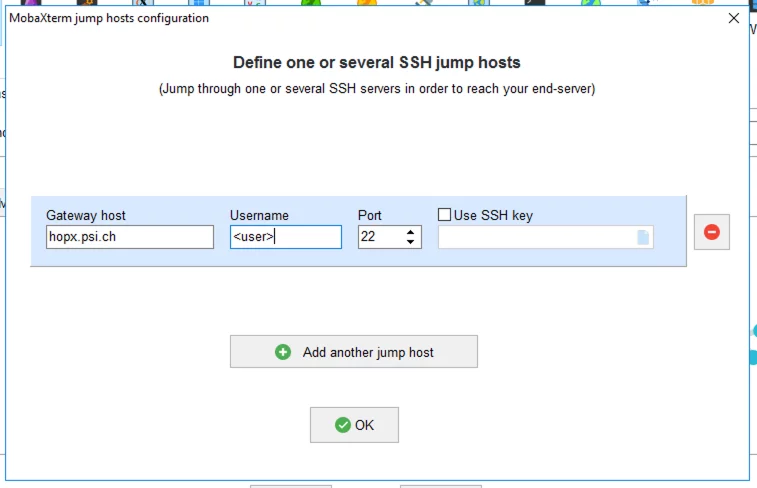Click the Gateway host label
The height and width of the screenshot is (488, 757).
coord(86,215)
